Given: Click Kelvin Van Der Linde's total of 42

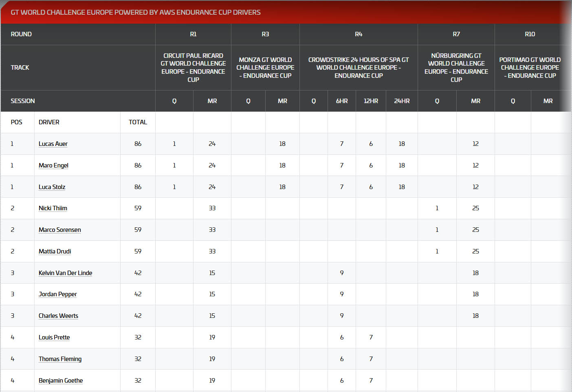Looking at the screenshot, I should click(138, 273).
